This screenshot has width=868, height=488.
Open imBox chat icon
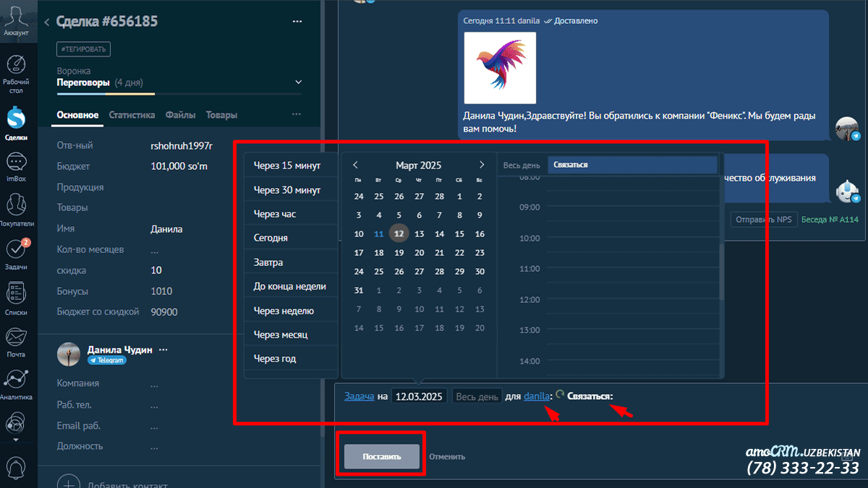[16, 167]
